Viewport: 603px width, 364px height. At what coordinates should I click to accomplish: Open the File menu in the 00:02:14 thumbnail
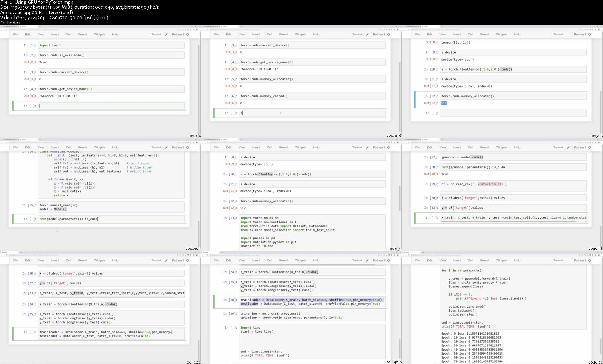pyautogui.click(x=16, y=35)
